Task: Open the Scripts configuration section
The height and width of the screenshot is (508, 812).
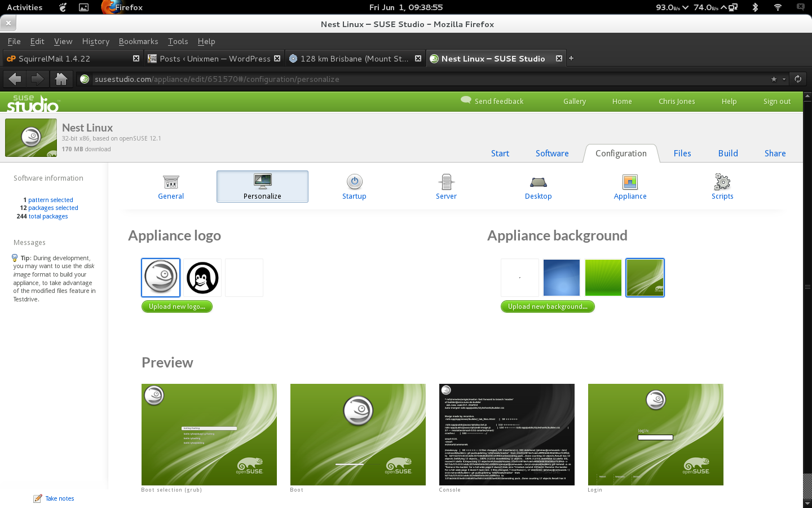Action: (722, 187)
